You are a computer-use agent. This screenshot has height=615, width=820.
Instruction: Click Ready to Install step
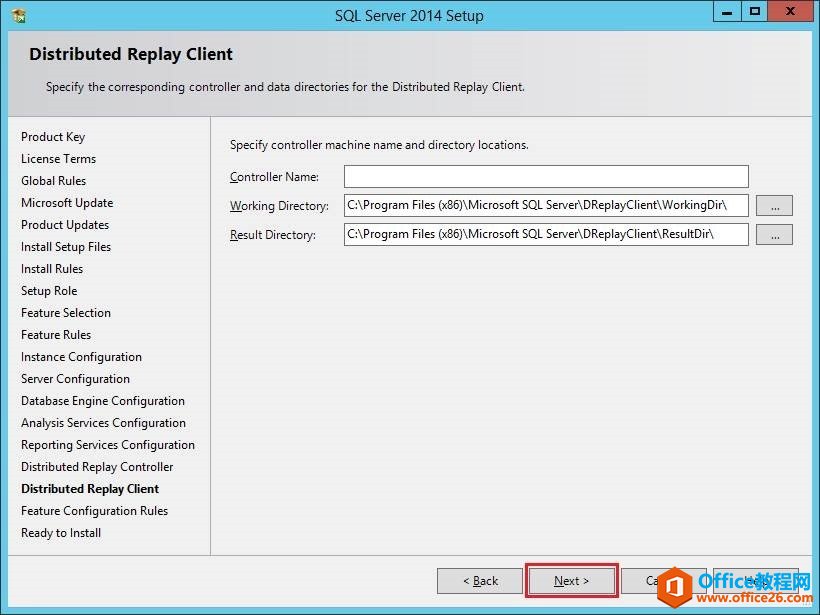(x=61, y=532)
